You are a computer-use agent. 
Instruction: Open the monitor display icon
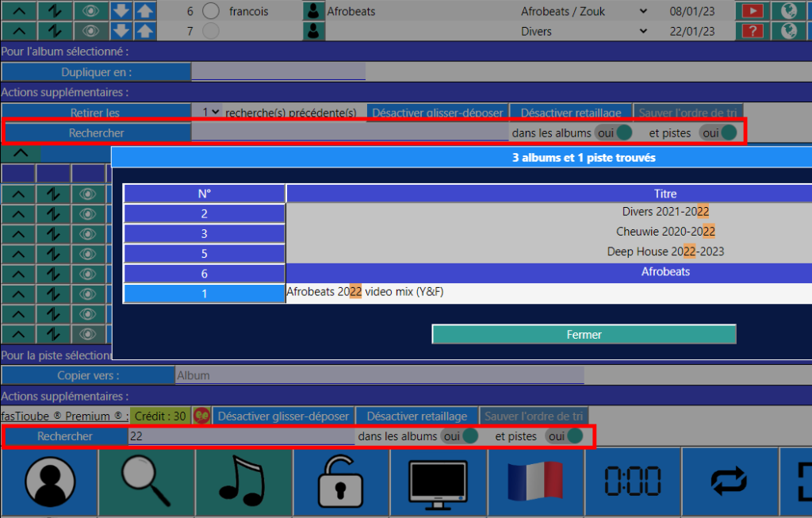[439, 481]
